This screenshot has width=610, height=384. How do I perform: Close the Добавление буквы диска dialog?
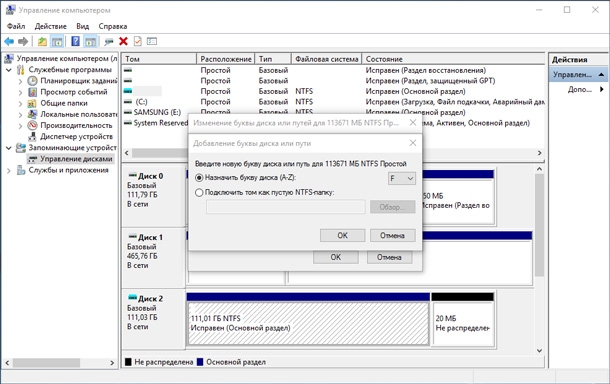(x=413, y=143)
